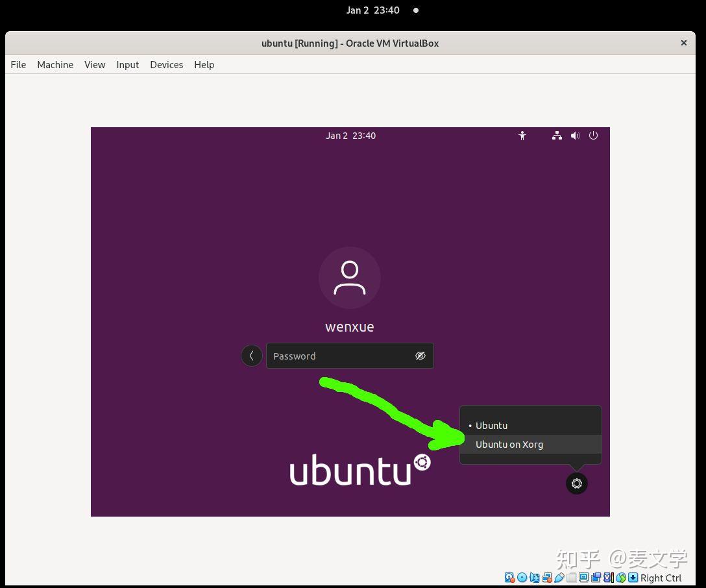Open the Devices menu
The width and height of the screenshot is (706, 588).
(167, 65)
